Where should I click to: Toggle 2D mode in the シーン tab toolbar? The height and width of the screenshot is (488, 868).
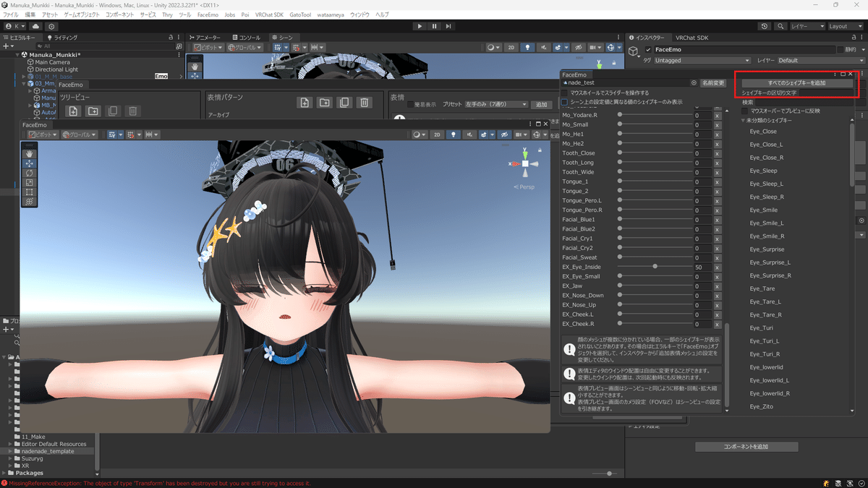pyautogui.click(x=511, y=47)
